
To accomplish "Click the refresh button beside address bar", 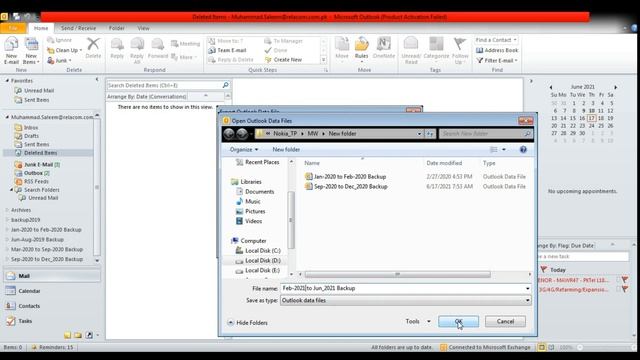I will [x=430, y=133].
